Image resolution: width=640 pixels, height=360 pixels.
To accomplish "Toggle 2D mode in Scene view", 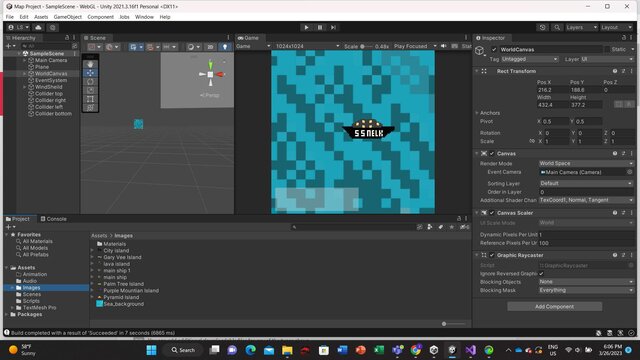I will pyautogui.click(x=210, y=47).
